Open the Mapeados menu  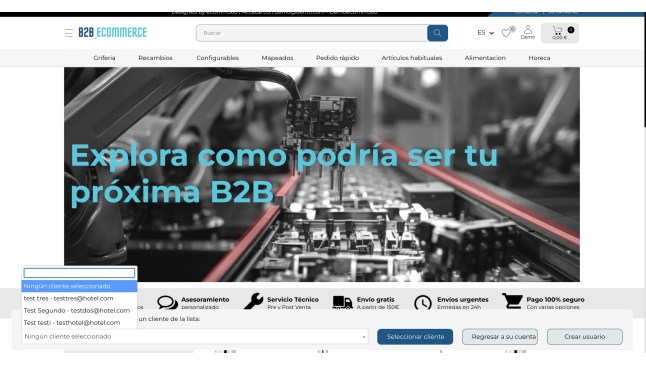[277, 58]
